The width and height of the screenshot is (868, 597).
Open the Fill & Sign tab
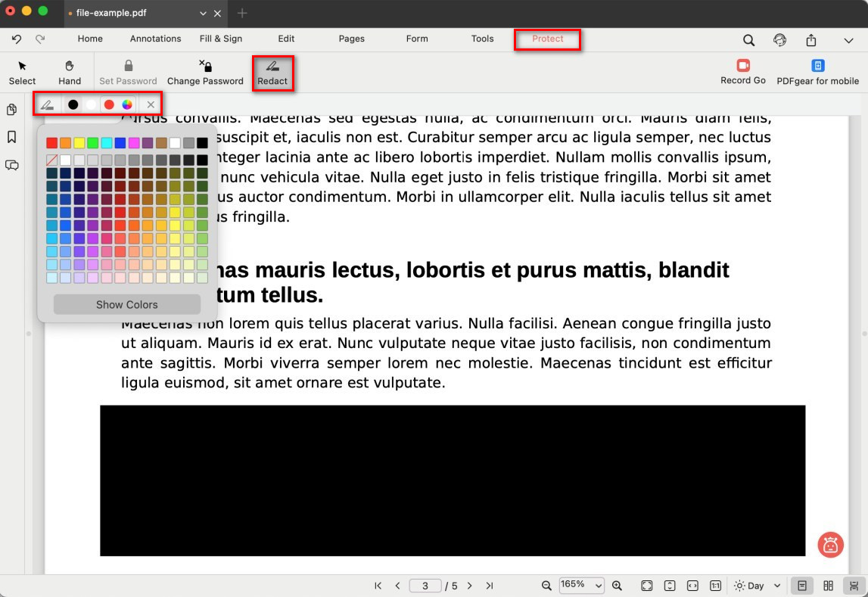(221, 39)
